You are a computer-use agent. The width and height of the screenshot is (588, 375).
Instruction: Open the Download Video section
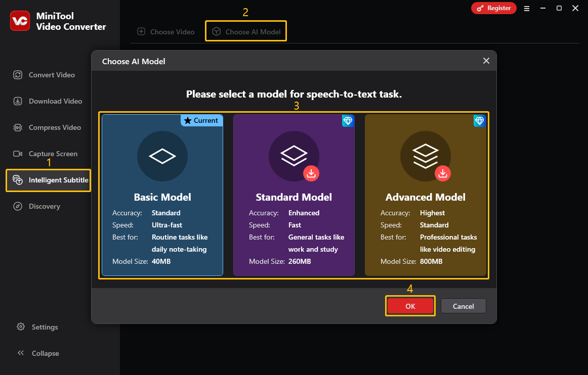56,101
